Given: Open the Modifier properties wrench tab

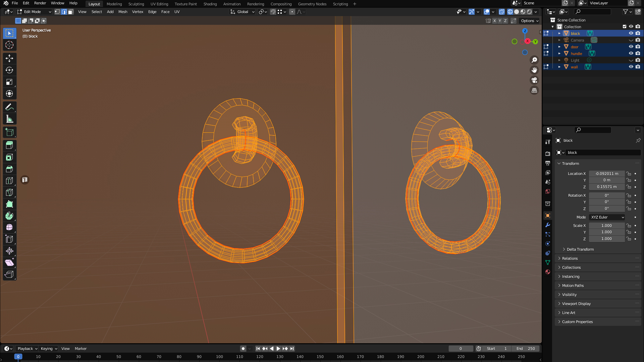Looking at the screenshot, I should (x=548, y=225).
